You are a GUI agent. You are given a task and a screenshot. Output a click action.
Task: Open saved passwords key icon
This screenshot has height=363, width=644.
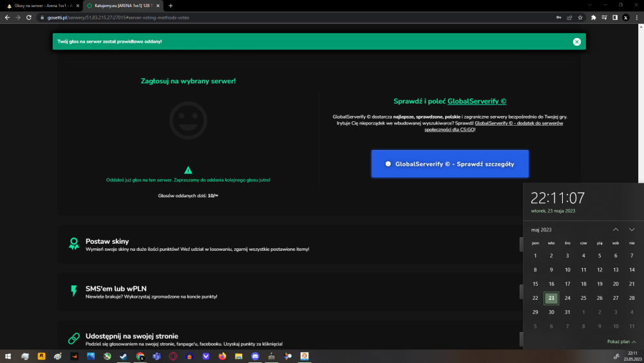tap(558, 17)
